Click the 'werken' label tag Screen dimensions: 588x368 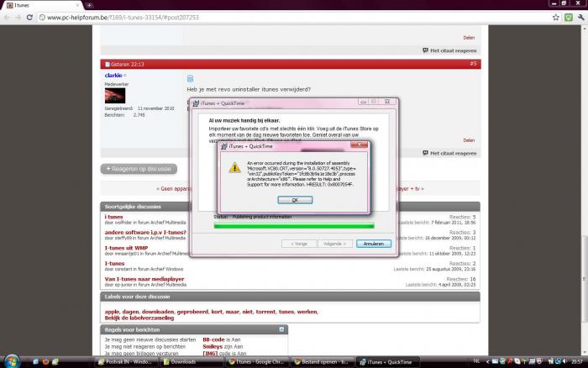[307, 312]
